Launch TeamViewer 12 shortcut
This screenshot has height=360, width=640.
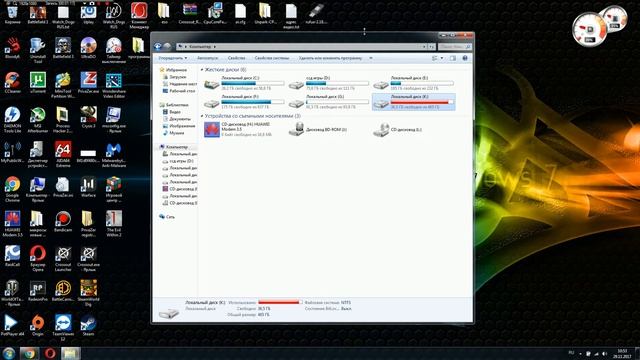[x=63, y=327]
